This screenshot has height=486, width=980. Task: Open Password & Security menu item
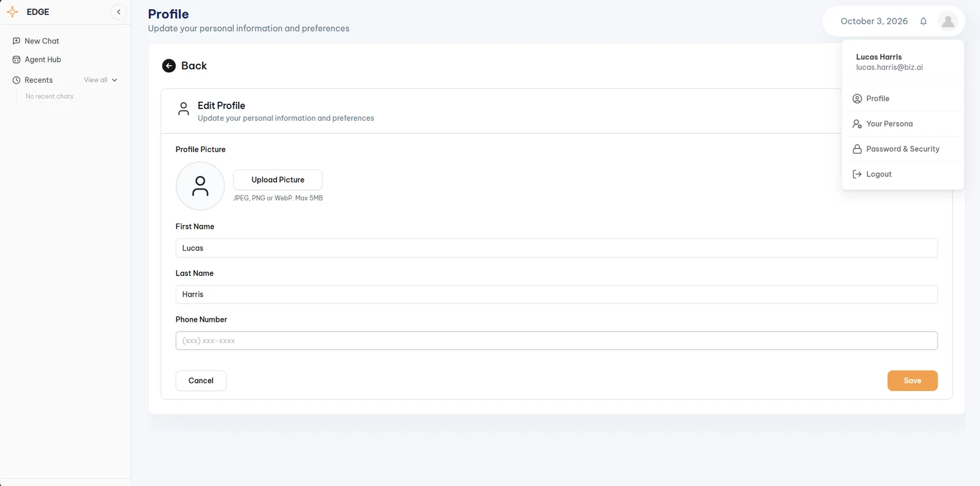click(x=903, y=149)
